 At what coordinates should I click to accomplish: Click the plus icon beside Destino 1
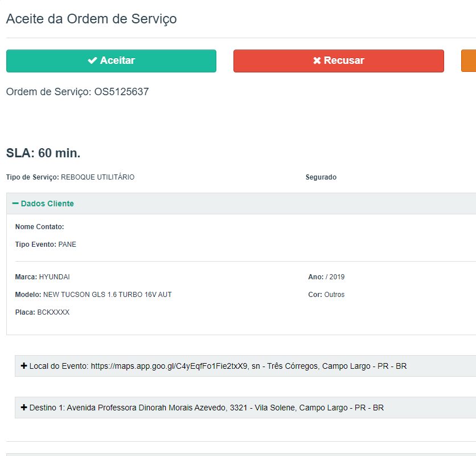click(x=24, y=408)
